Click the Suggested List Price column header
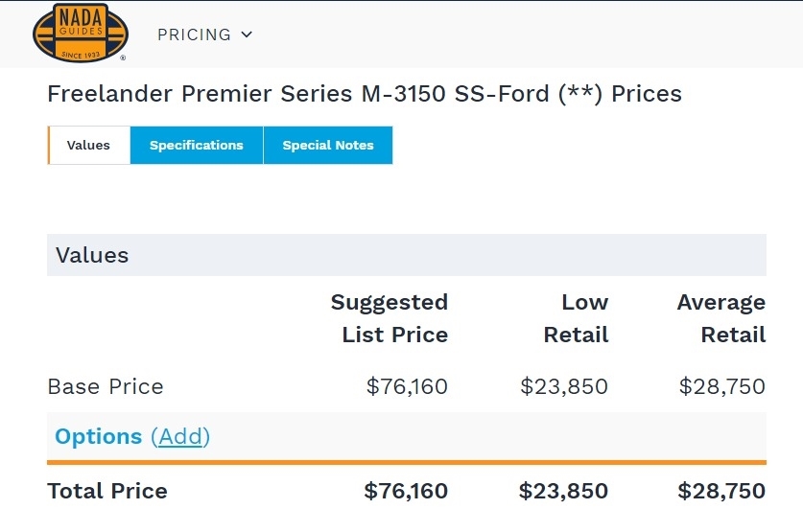The image size is (803, 532). coord(390,318)
